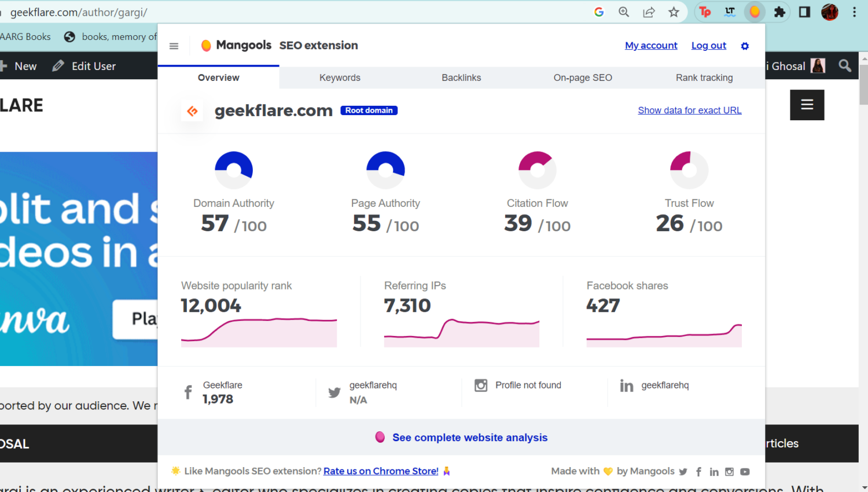Click the browser address bar URL
Screen dimensions: 868x492
[x=79, y=12]
